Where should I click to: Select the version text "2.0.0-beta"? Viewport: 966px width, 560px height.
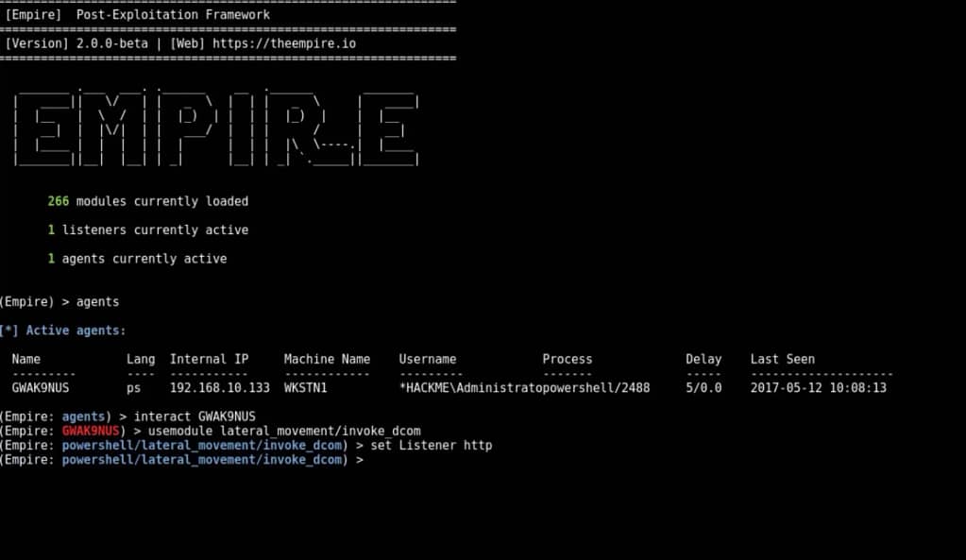[112, 43]
